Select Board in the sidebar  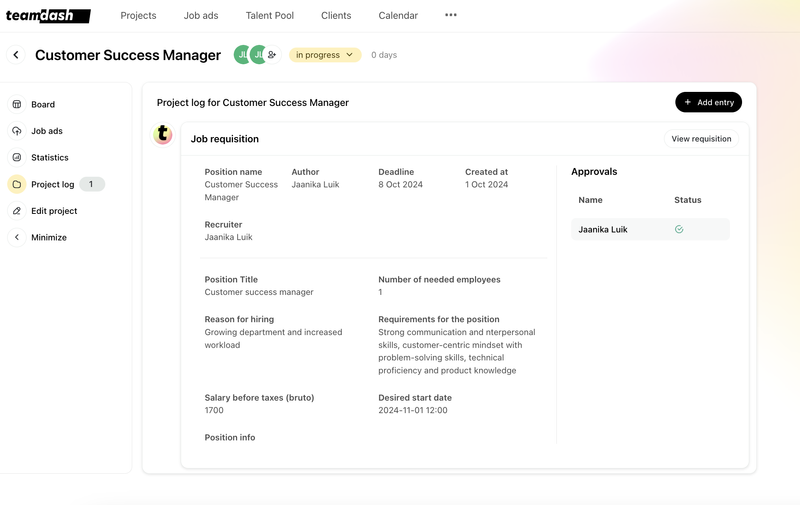point(43,104)
